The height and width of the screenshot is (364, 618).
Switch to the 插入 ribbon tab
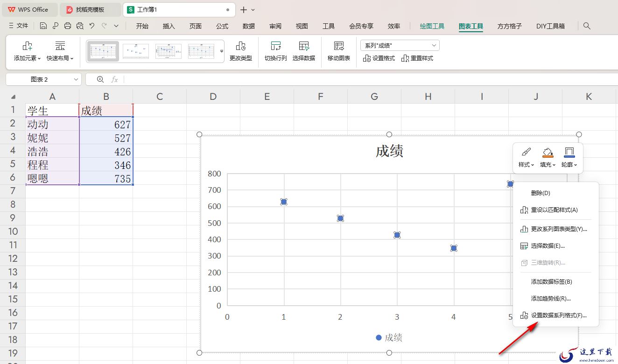pos(169,26)
